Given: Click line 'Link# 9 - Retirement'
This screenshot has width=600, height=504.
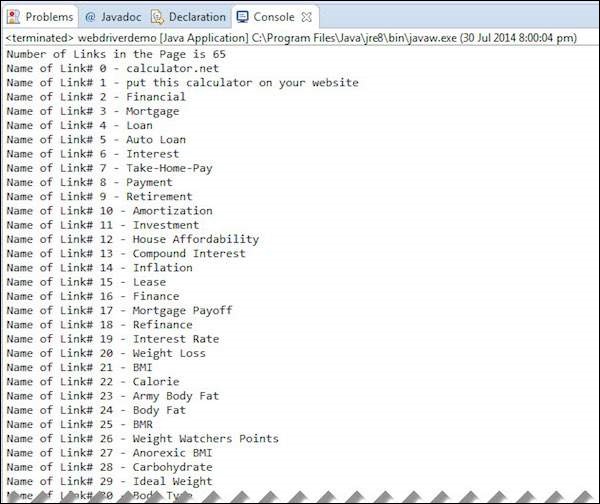Looking at the screenshot, I should [99, 197].
